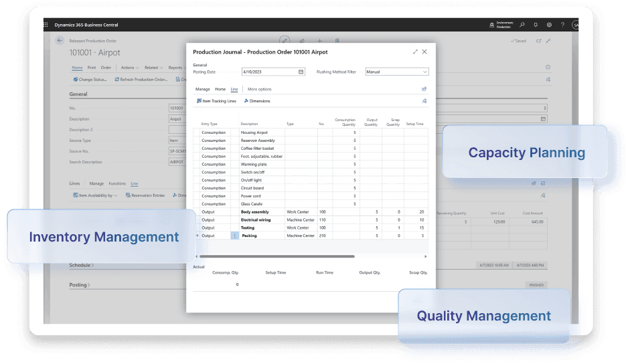Open the app launcher waffle menu
628x364 pixels.
(46, 25)
